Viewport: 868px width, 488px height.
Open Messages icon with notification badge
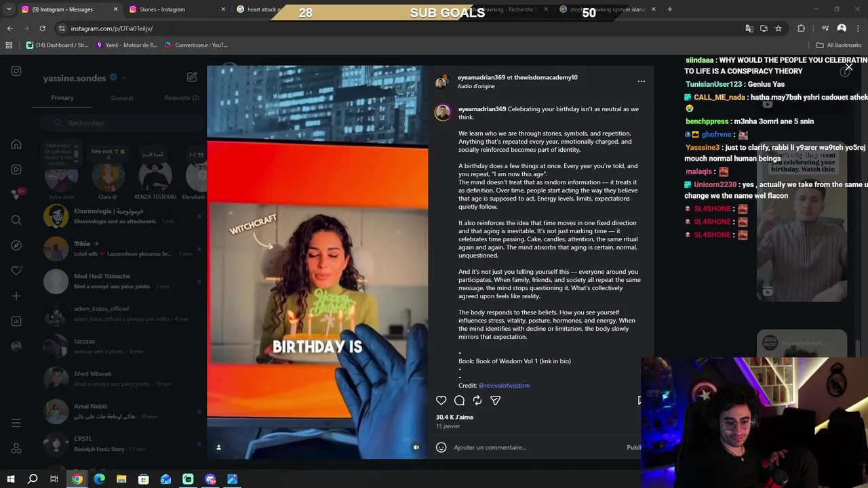click(x=16, y=195)
